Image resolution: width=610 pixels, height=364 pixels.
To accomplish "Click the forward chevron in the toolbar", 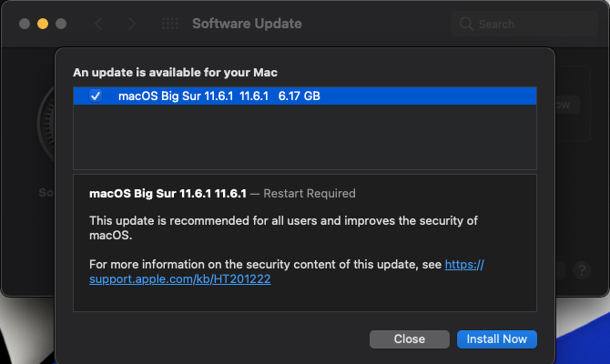I will 131,24.
